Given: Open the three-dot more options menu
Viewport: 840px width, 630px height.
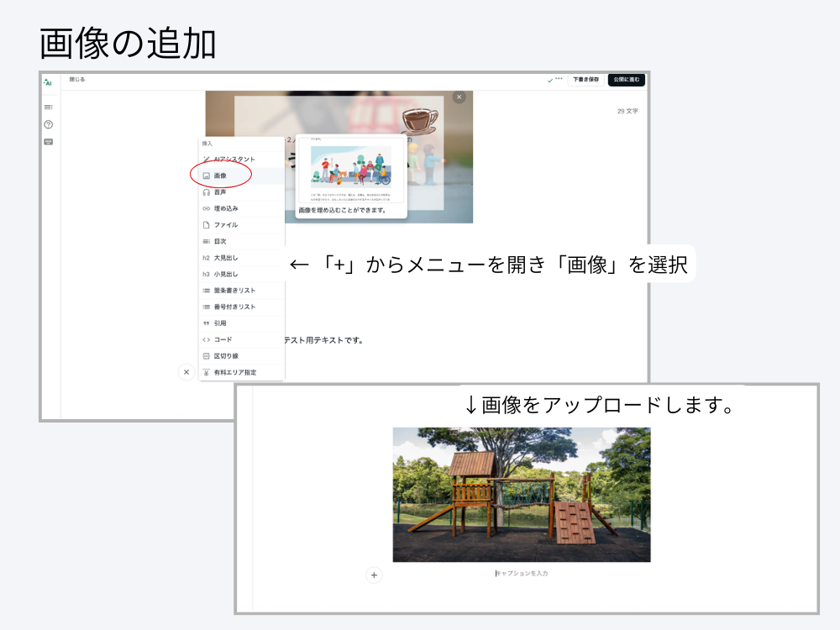Looking at the screenshot, I should coord(559,80).
